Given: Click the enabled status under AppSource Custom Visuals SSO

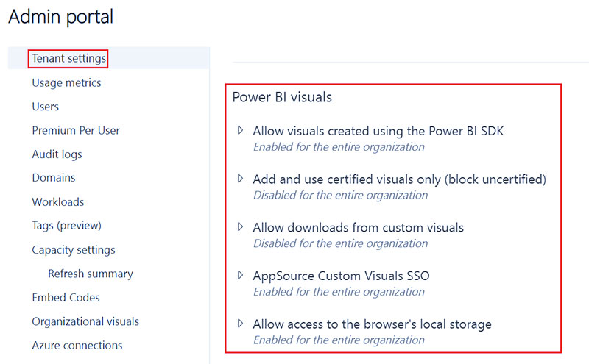Looking at the screenshot, I should [339, 292].
